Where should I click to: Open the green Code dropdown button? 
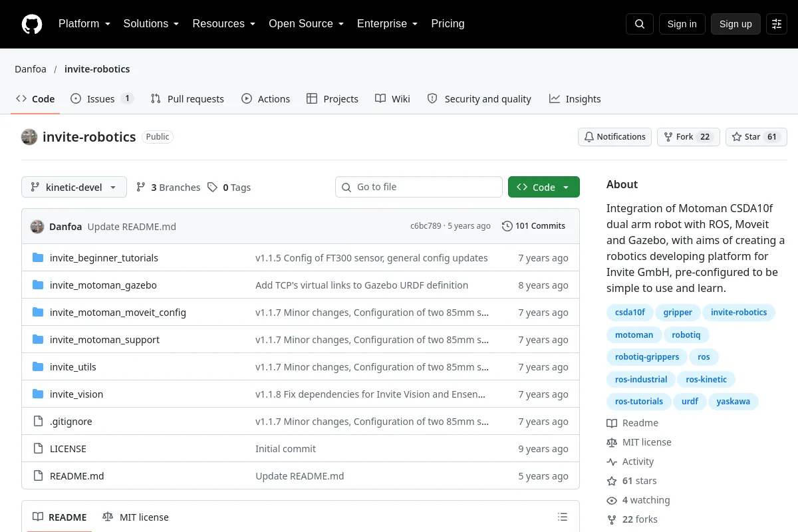point(544,187)
